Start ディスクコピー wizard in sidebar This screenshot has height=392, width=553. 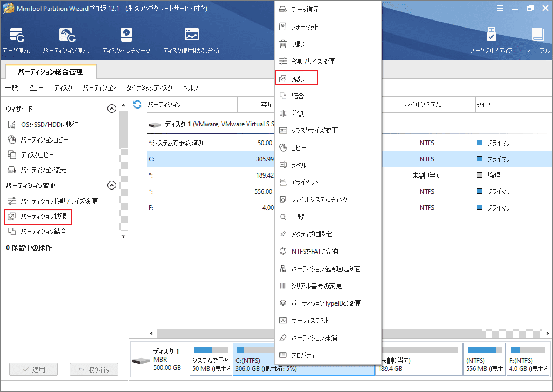click(x=31, y=155)
